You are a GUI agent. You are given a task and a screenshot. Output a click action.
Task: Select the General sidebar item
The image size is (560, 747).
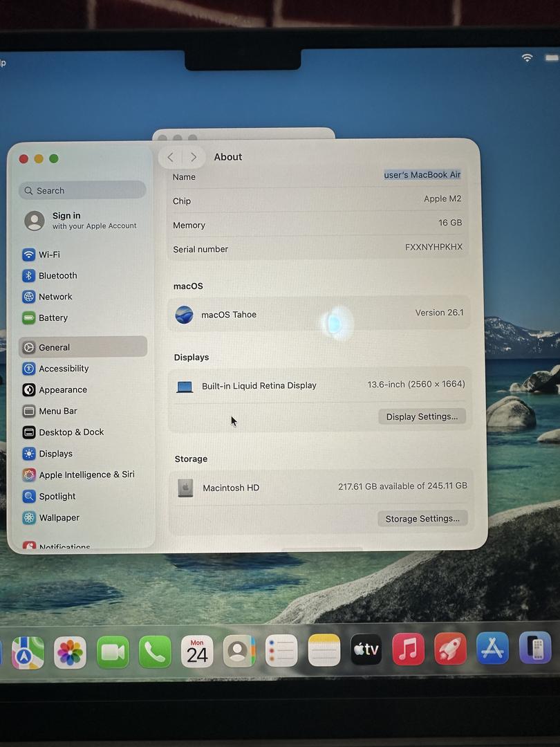(54, 347)
